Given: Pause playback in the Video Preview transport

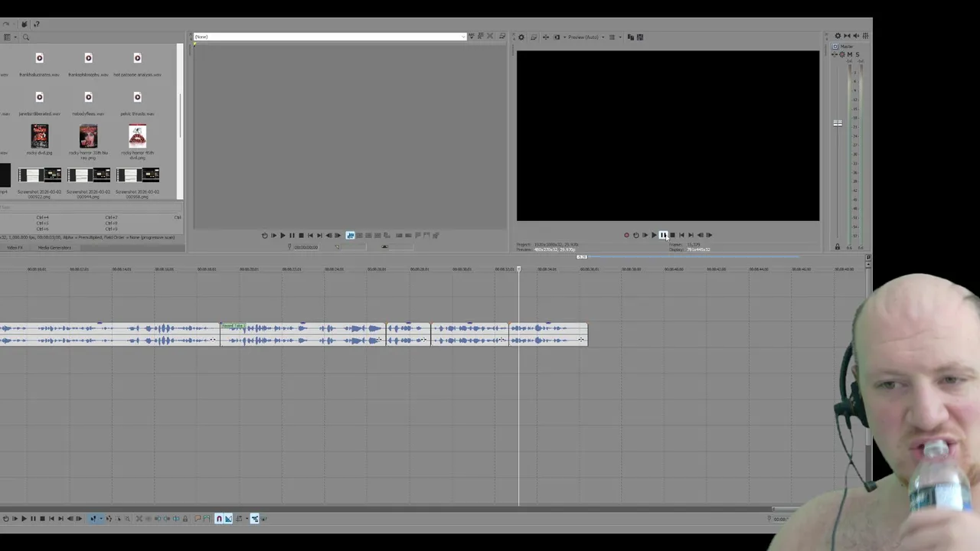Looking at the screenshot, I should [x=663, y=235].
